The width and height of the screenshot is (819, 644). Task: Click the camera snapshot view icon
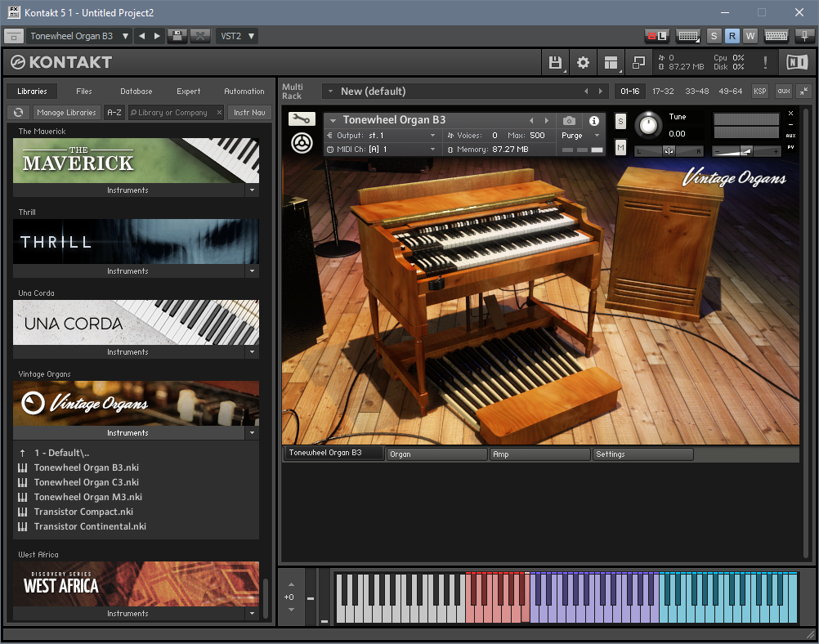(x=569, y=121)
